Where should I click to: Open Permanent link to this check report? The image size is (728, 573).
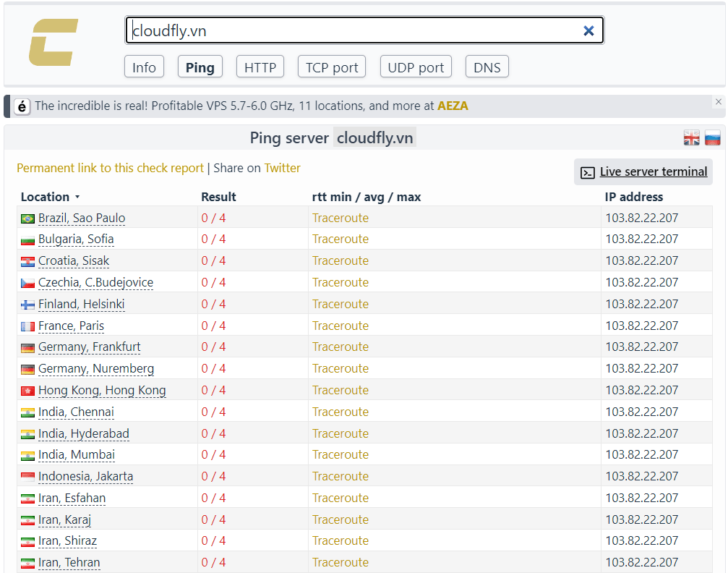pos(110,168)
